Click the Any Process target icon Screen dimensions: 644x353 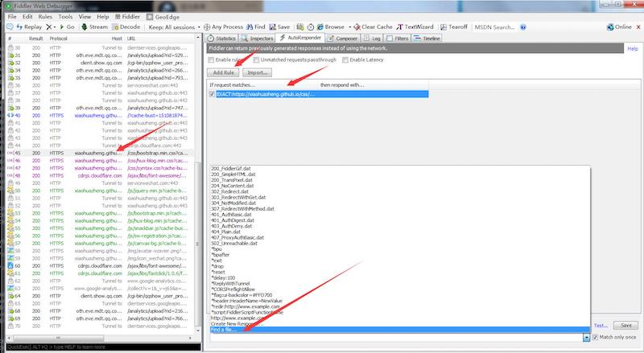[x=207, y=27]
